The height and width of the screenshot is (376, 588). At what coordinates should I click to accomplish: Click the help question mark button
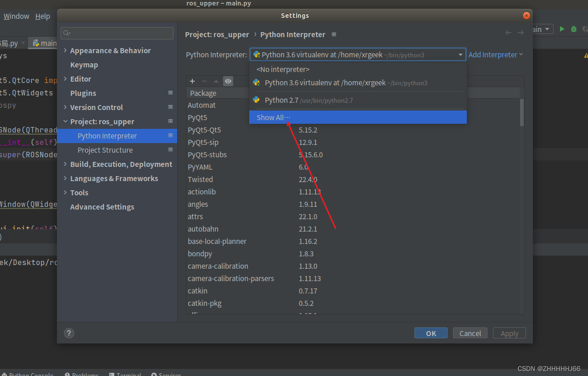coord(68,333)
